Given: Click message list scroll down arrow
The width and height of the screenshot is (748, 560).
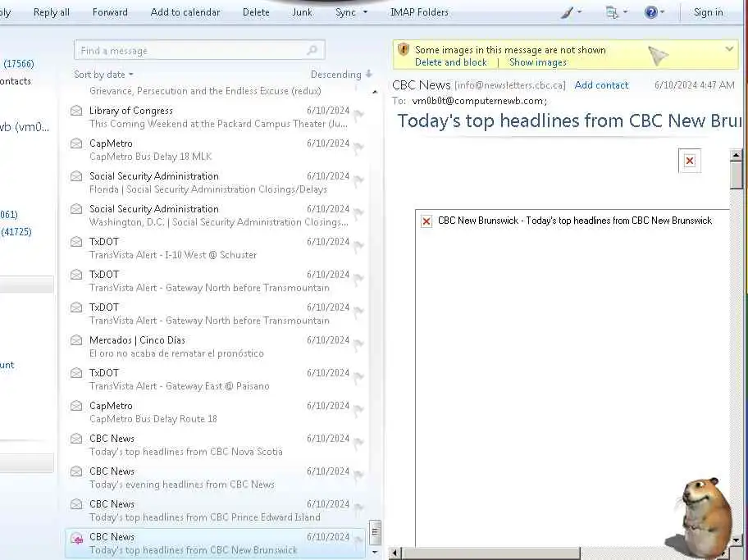Looking at the screenshot, I should pos(375,552).
